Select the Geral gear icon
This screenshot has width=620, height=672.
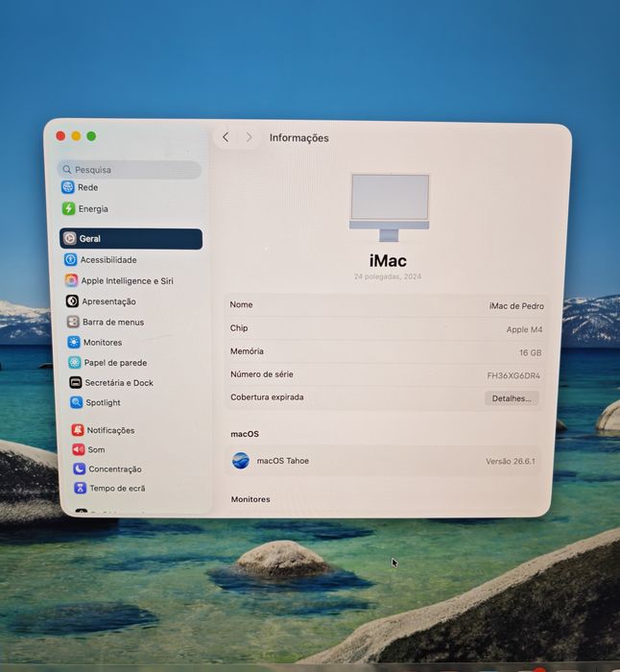coord(70,238)
